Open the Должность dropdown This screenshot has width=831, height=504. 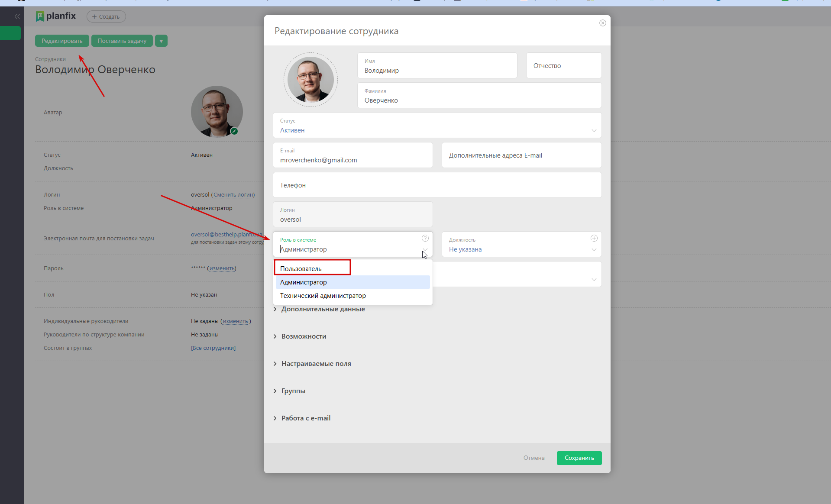521,244
